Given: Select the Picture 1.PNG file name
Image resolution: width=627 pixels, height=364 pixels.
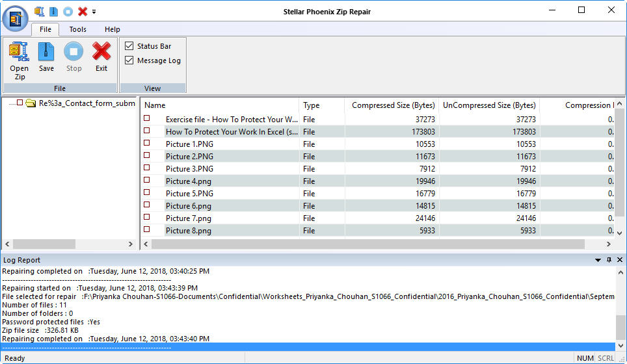Looking at the screenshot, I should point(189,144).
